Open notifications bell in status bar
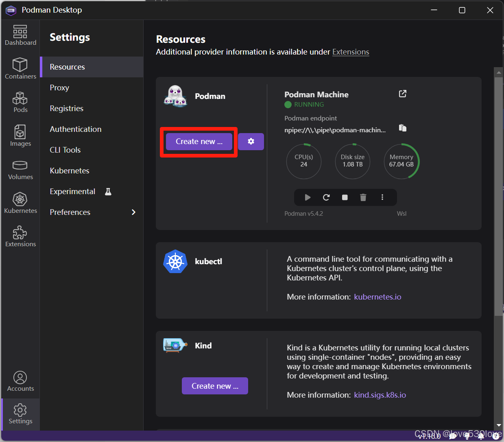This screenshot has height=442, width=504. tap(481, 436)
